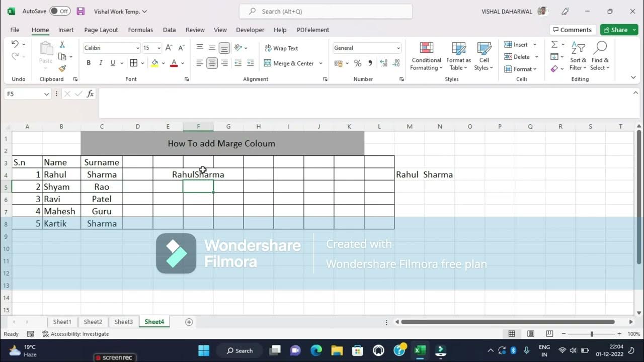Open the File menu tab

pos(15,30)
